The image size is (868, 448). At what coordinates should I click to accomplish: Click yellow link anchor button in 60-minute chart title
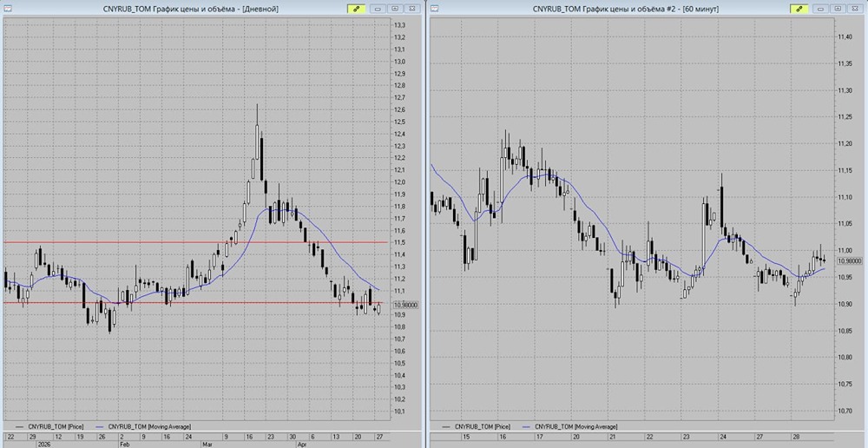(799, 9)
